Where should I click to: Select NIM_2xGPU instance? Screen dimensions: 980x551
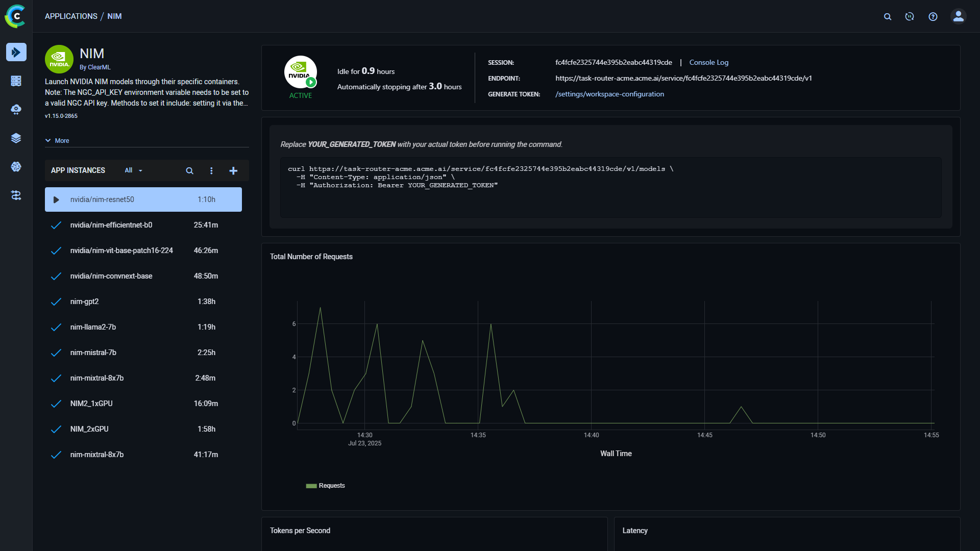(x=143, y=429)
